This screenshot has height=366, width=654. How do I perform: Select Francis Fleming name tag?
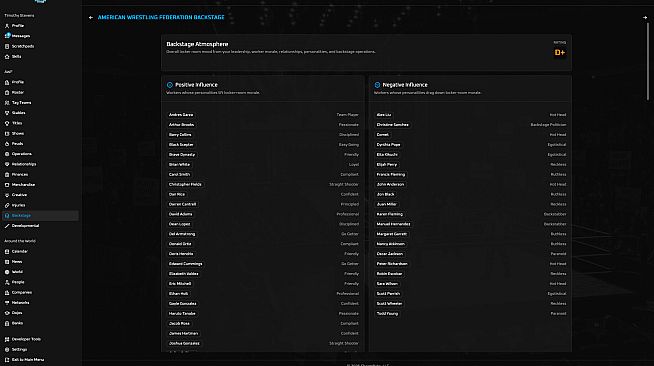391,174
